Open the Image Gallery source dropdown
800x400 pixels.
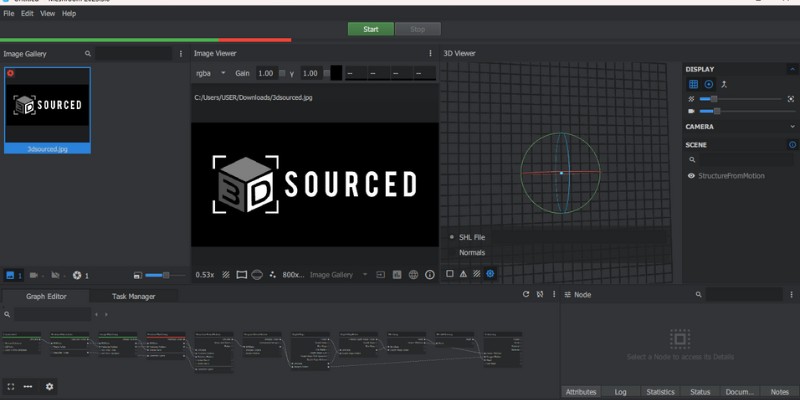pos(339,275)
